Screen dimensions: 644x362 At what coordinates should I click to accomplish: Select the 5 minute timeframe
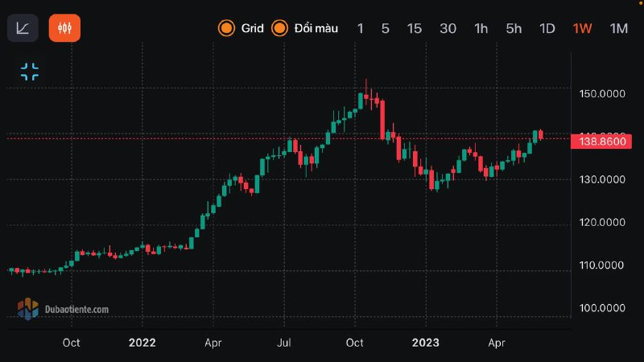(385, 29)
